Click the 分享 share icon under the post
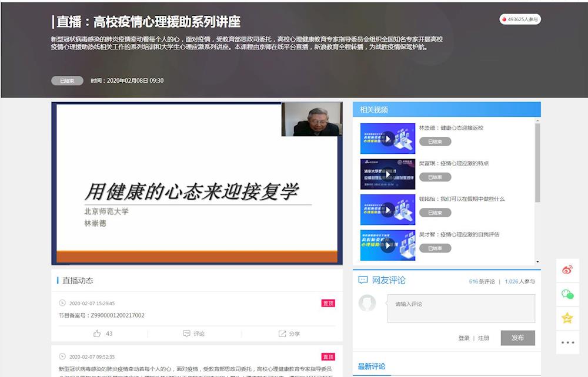This screenshot has width=588, height=377. (289, 334)
